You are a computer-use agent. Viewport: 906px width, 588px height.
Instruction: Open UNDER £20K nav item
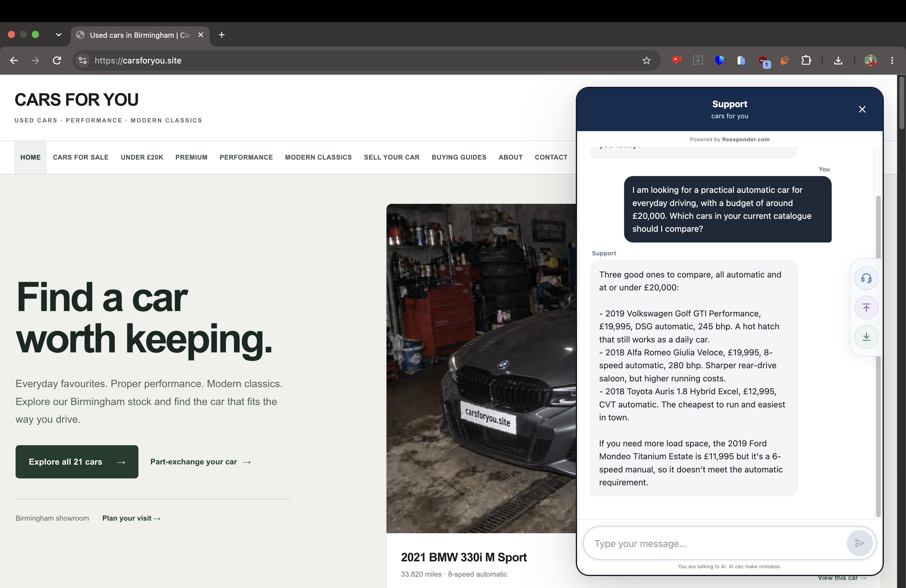(x=142, y=157)
